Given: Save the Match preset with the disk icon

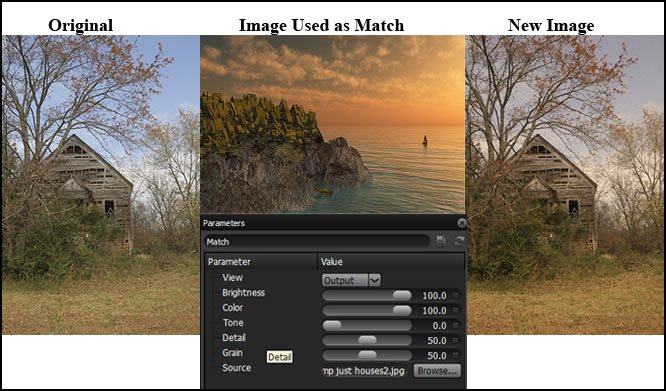Looking at the screenshot, I should (440, 241).
